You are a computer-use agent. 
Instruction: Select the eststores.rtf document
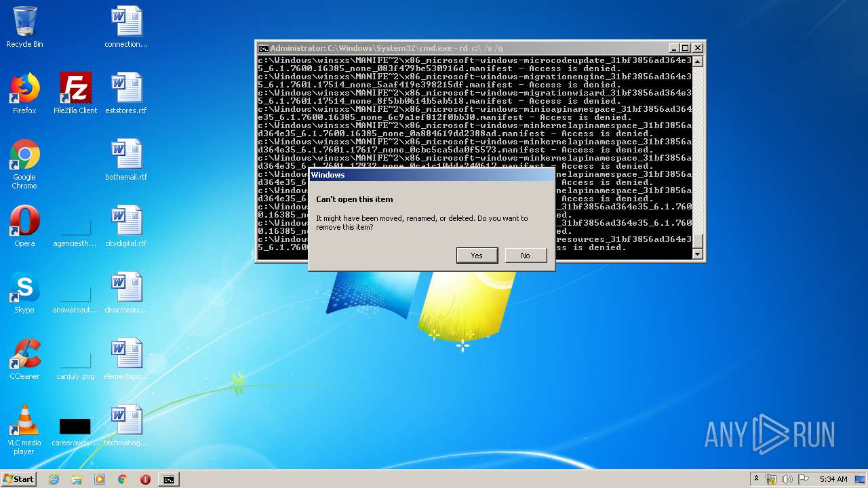[x=126, y=94]
